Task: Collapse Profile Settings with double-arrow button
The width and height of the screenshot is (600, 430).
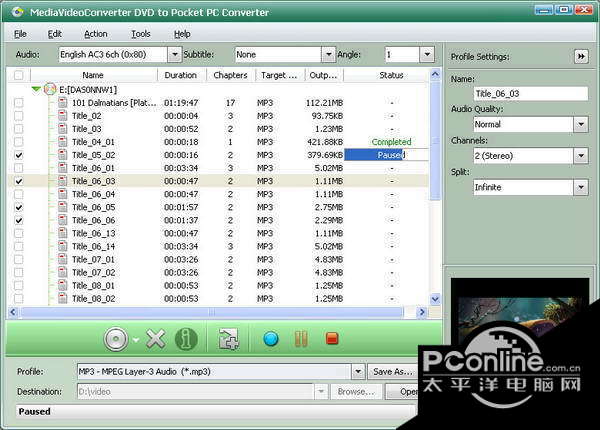Action: [581, 57]
